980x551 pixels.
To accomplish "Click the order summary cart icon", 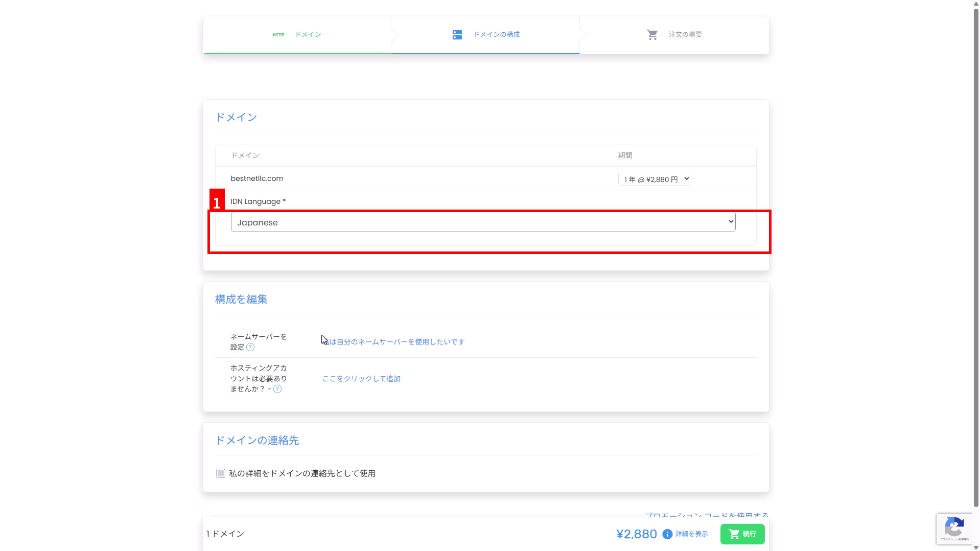I will [x=652, y=35].
